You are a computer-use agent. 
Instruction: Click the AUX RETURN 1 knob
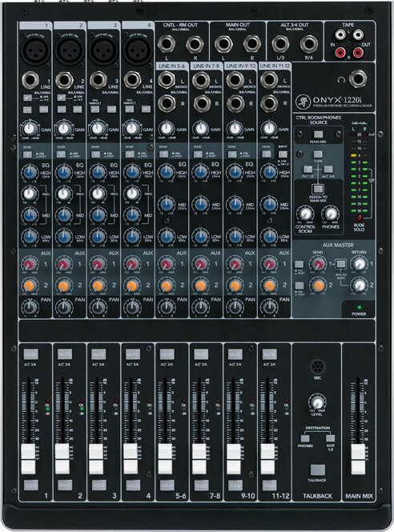click(359, 264)
